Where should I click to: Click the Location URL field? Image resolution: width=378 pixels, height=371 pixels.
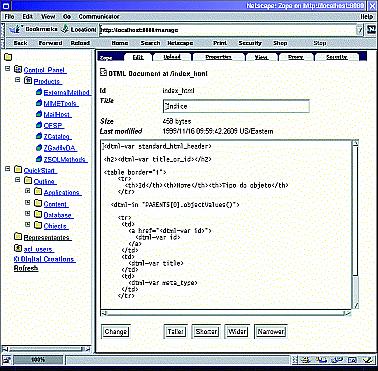pos(228,30)
